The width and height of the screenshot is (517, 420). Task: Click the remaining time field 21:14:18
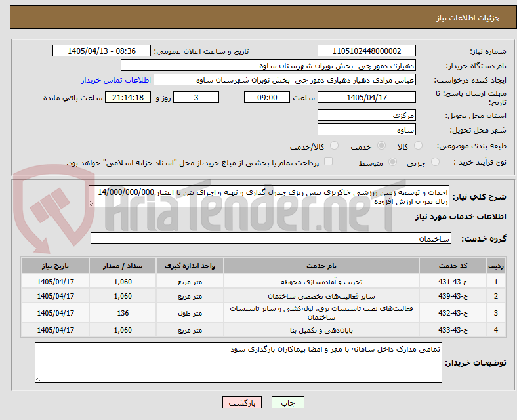point(128,97)
